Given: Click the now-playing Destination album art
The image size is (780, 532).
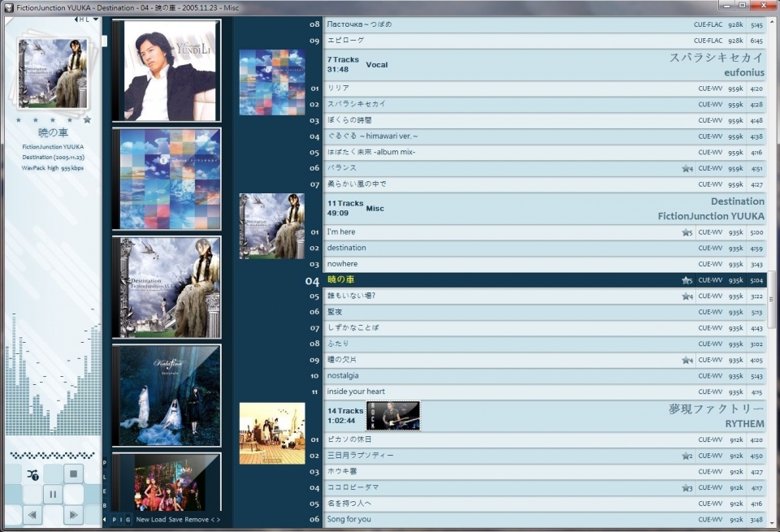Looking at the screenshot, I should (x=53, y=73).
